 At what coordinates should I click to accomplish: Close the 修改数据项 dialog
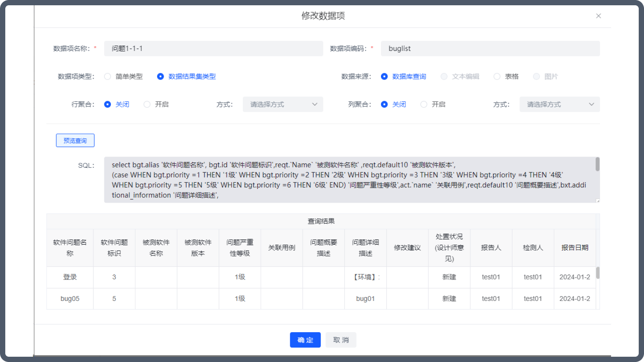click(598, 16)
